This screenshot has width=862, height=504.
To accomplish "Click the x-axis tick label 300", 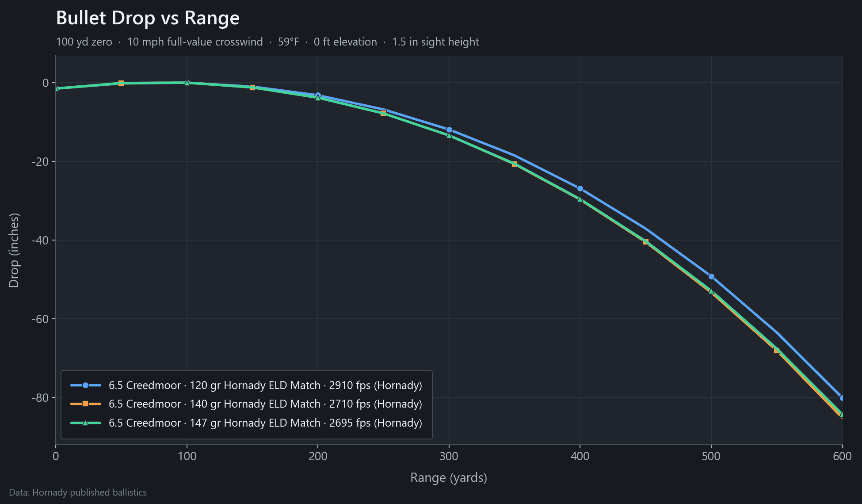I will point(449,456).
